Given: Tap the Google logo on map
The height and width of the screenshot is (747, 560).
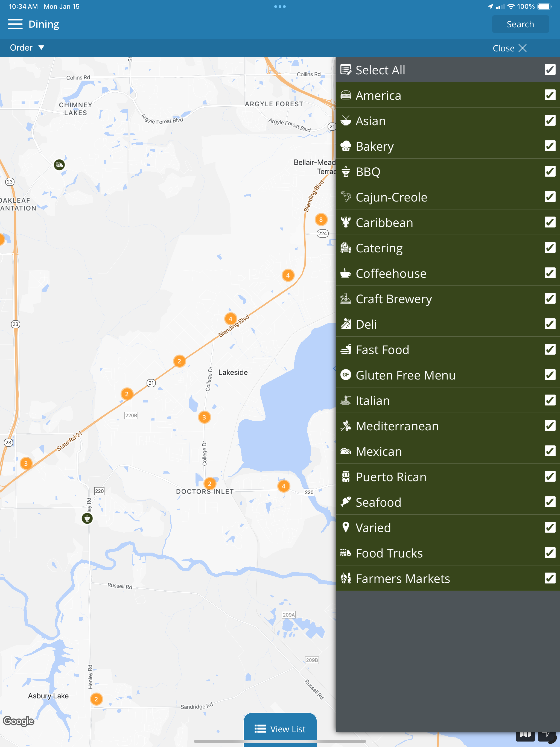Looking at the screenshot, I should 19,721.
